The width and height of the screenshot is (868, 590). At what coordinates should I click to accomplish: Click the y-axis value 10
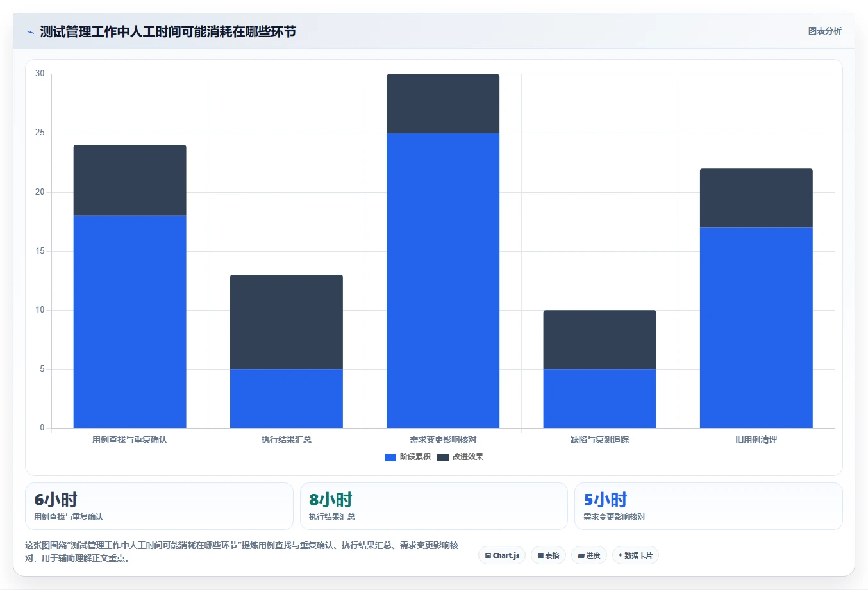40,310
